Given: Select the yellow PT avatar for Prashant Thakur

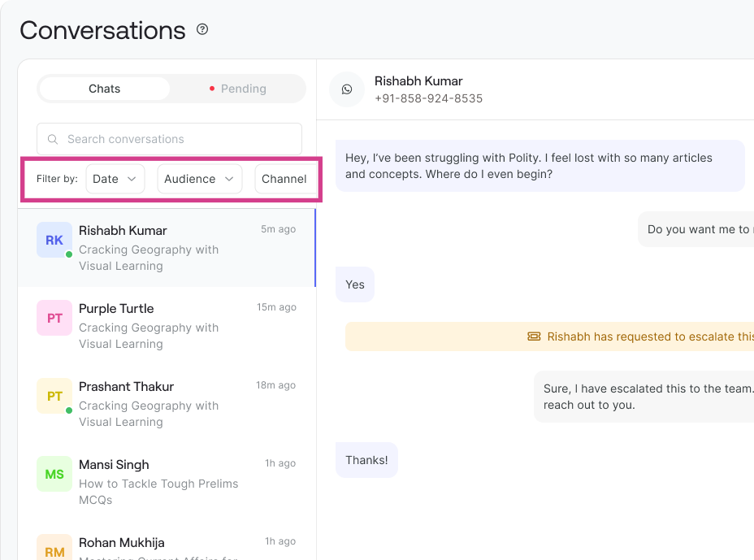Looking at the screenshot, I should click(x=54, y=397).
